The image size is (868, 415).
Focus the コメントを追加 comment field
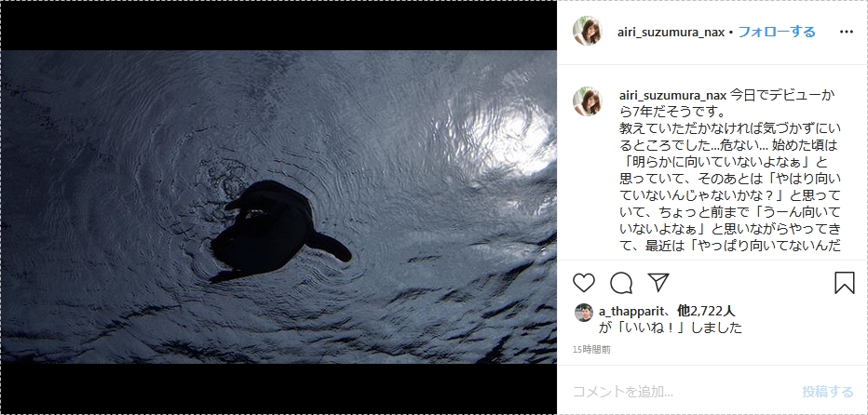click(x=685, y=392)
